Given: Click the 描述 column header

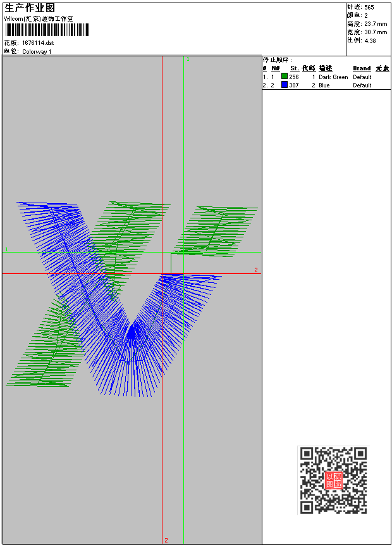Looking at the screenshot, I should (x=326, y=68).
